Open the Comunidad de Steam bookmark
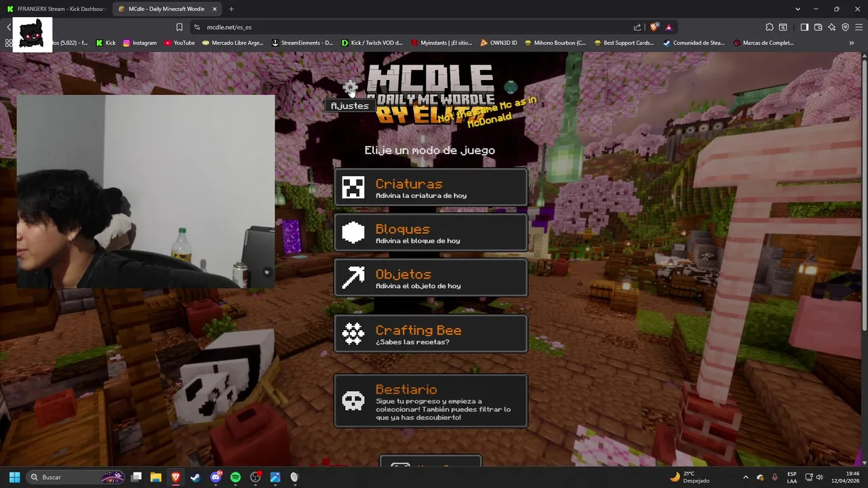This screenshot has width=868, height=488. click(694, 43)
